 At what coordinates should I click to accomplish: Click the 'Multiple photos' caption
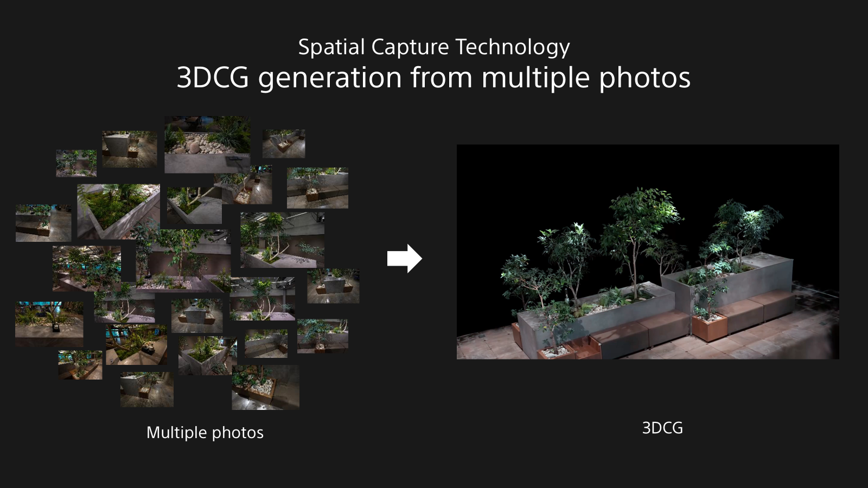[x=205, y=433]
